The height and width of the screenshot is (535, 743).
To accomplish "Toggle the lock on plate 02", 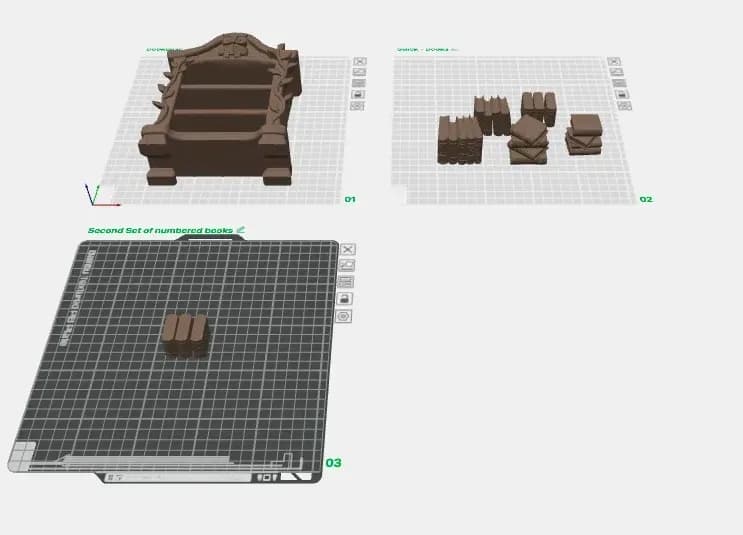I will pos(622,94).
